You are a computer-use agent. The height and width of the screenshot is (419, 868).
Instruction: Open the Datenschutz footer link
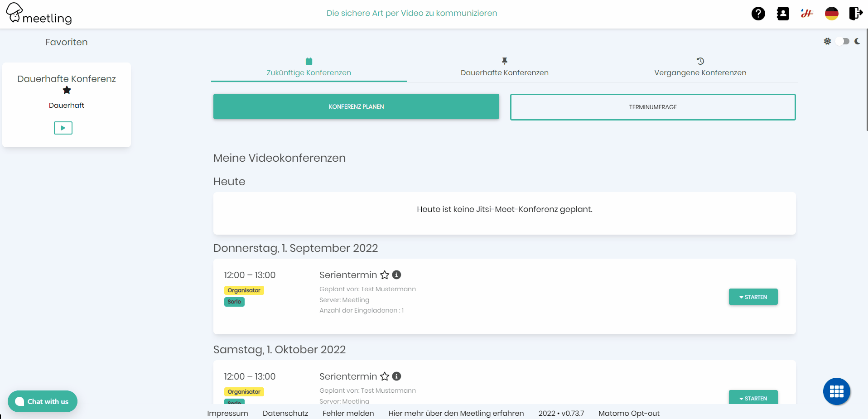click(x=285, y=413)
